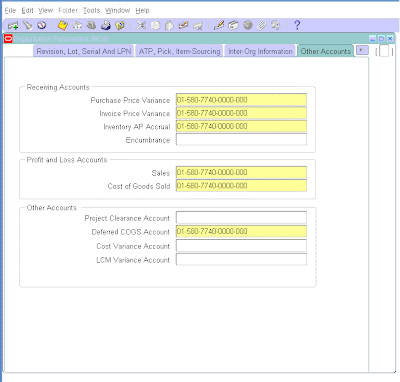400x382 pixels.
Task: Click the Deferred COGS Account field
Action: pyautogui.click(x=241, y=231)
